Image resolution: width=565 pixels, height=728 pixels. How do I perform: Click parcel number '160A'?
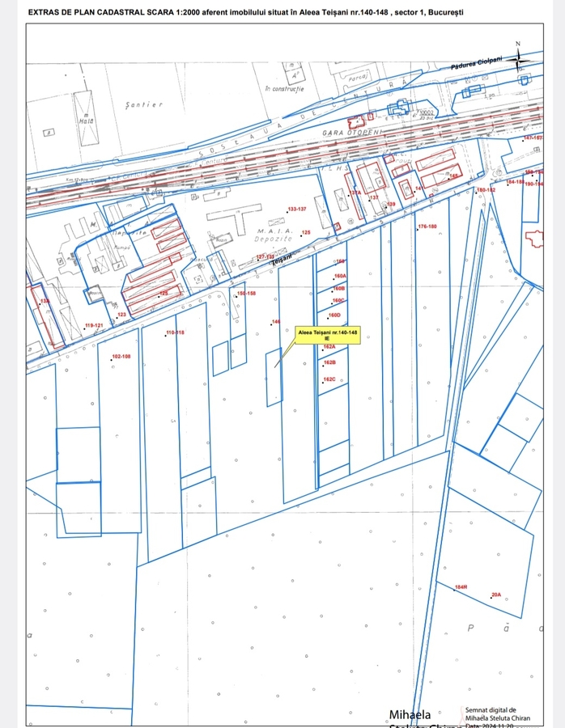(340, 276)
